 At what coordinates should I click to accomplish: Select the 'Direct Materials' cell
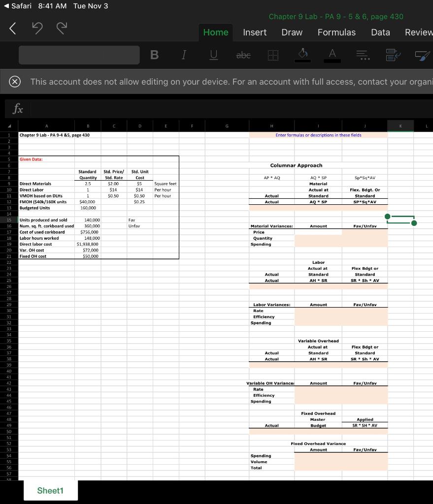tap(46, 184)
